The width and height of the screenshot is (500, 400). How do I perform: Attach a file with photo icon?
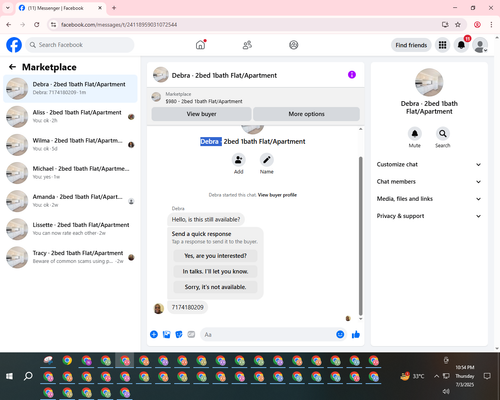point(167,334)
